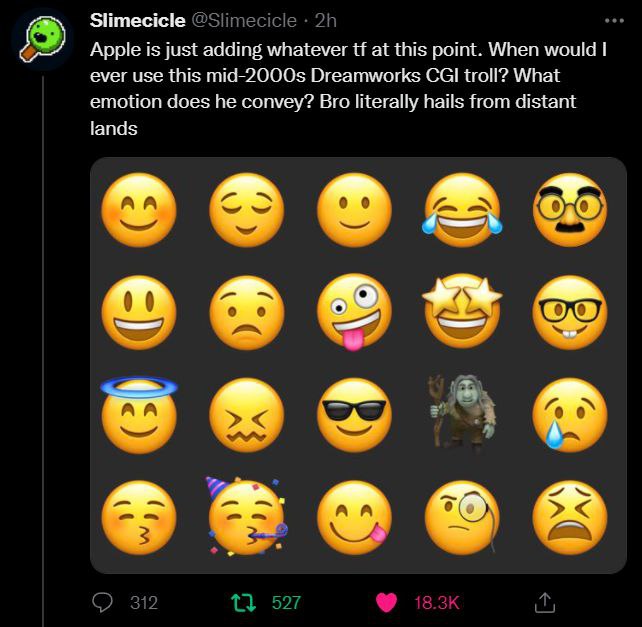Open the Slimecicle display name link

tap(137, 20)
